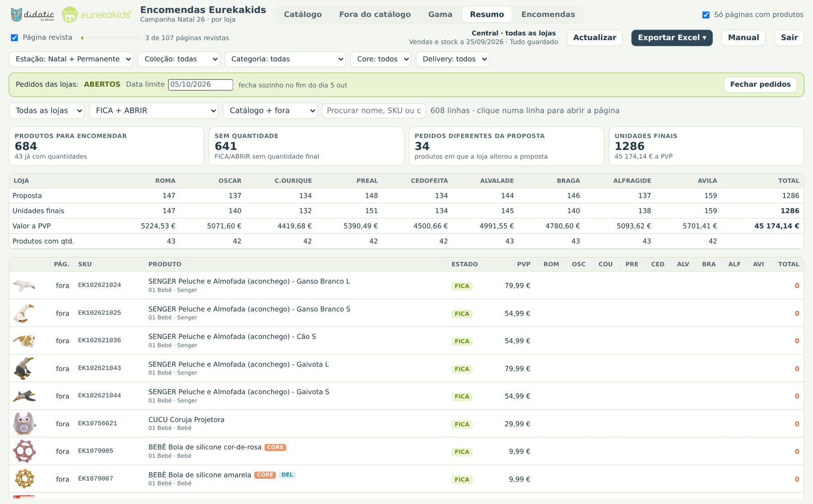Click FICA status badge for EK1079007
Image resolution: width=813 pixels, height=504 pixels.
point(462,479)
